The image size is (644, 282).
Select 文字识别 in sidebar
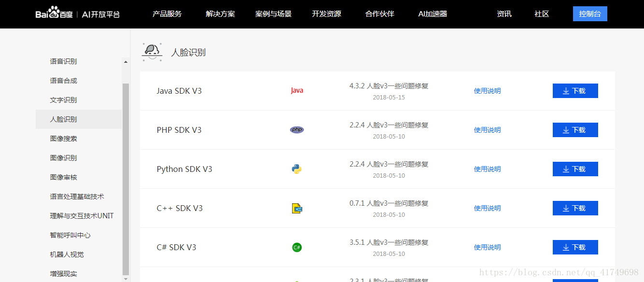[x=63, y=100]
